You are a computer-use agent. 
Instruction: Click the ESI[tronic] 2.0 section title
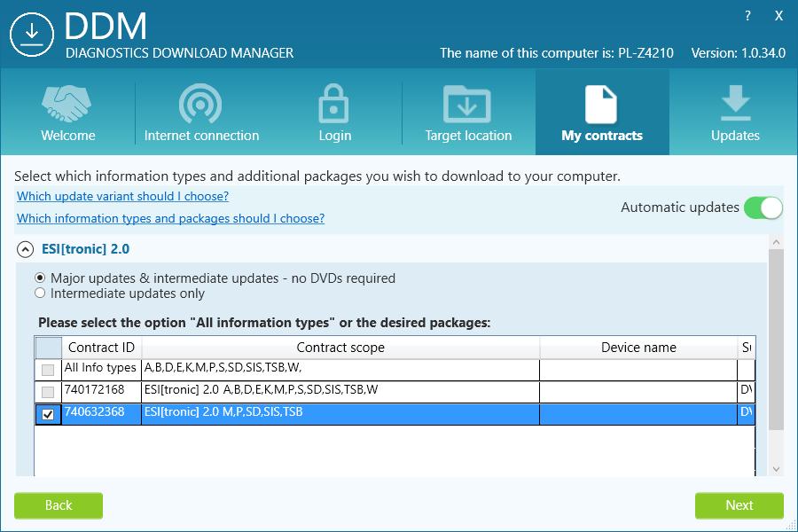pyautogui.click(x=85, y=249)
